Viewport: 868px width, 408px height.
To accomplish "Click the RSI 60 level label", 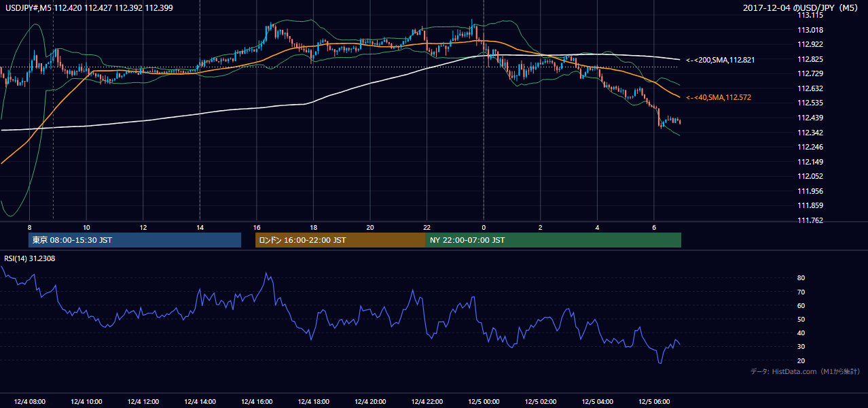I will [801, 305].
